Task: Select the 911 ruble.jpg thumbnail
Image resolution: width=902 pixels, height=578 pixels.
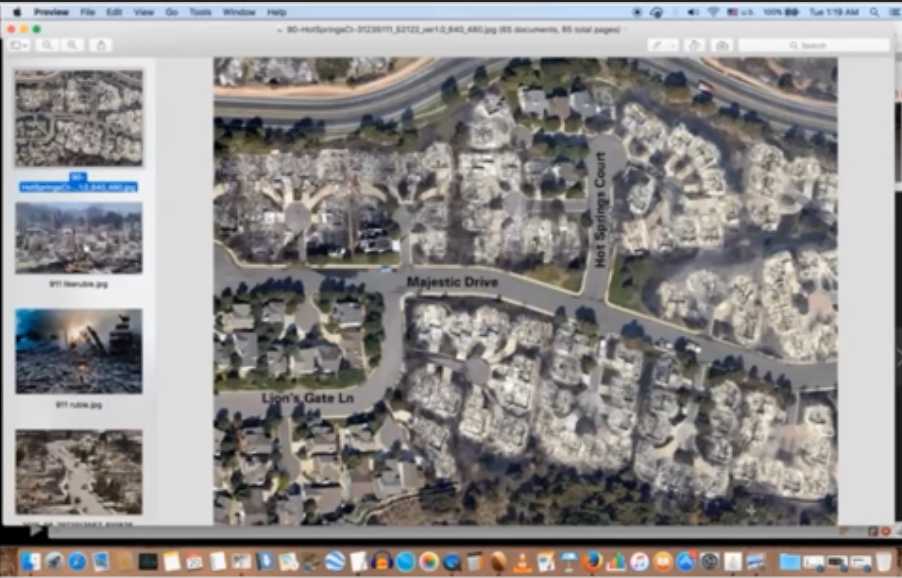Action: tap(79, 351)
